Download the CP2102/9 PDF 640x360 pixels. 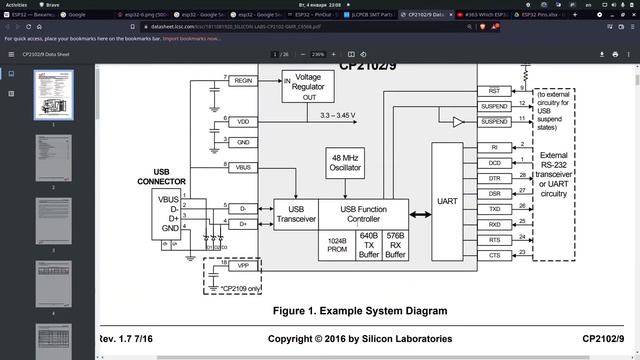pos(602,54)
